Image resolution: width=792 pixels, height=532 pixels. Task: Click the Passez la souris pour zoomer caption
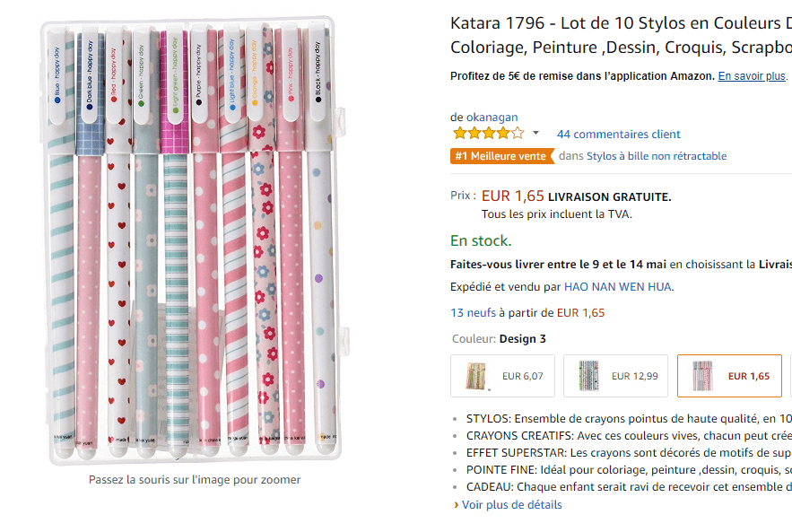[194, 480]
